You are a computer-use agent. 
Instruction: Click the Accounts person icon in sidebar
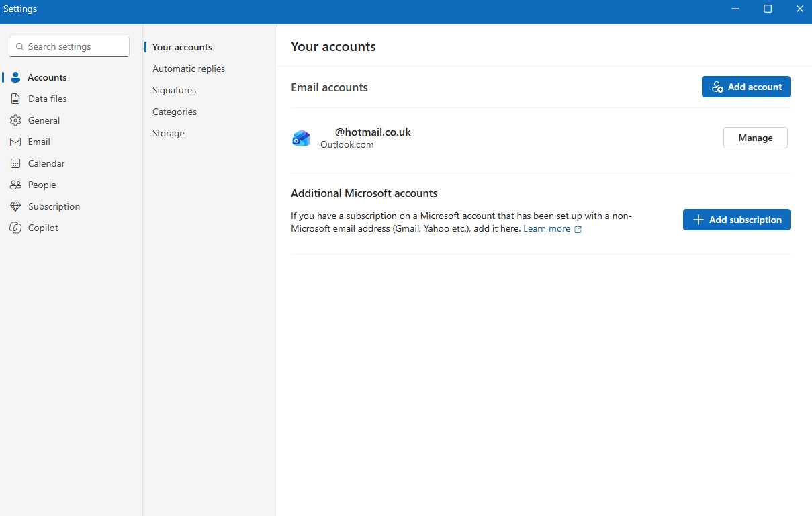pos(15,77)
